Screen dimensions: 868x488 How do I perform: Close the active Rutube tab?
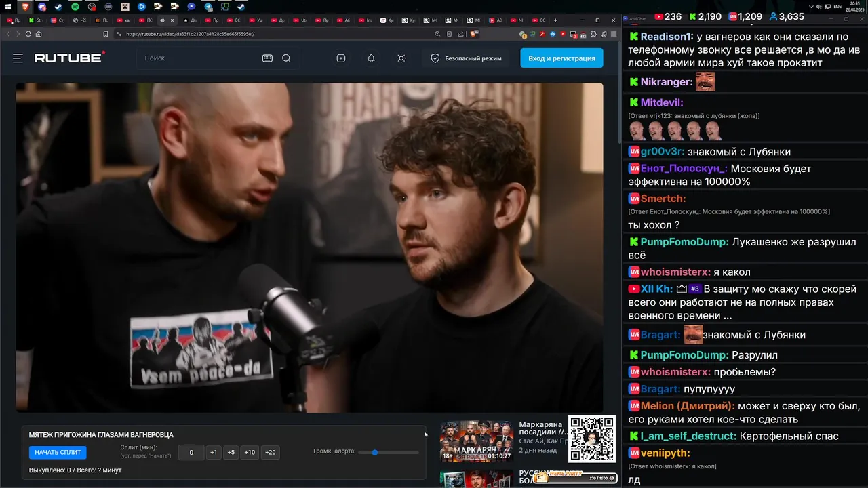172,20
